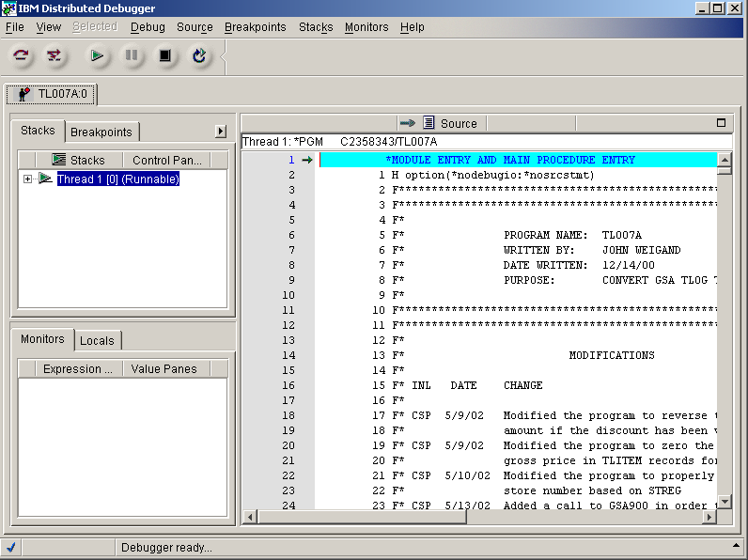Click the document icon next to Source
The height and width of the screenshot is (560, 748).
pyautogui.click(x=429, y=122)
